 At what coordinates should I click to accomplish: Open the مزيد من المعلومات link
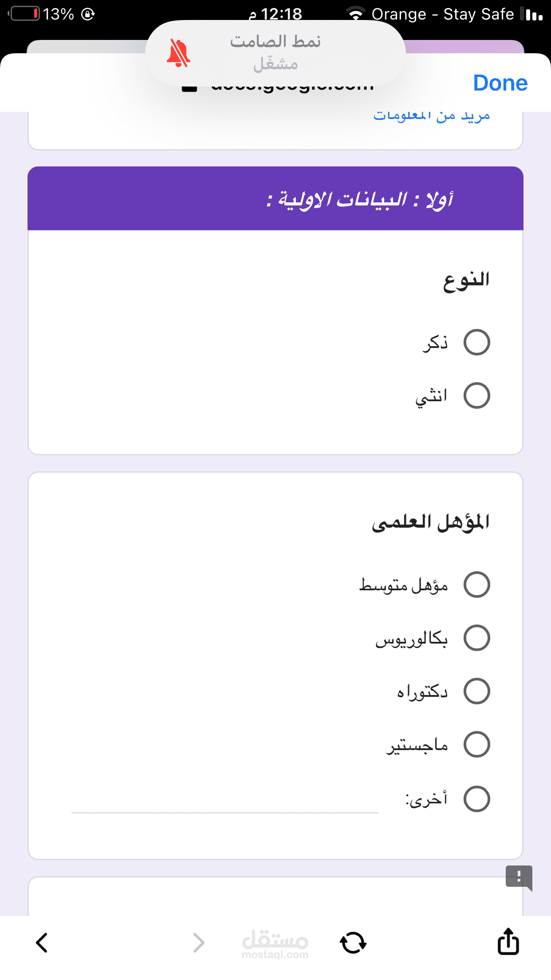tap(431, 115)
